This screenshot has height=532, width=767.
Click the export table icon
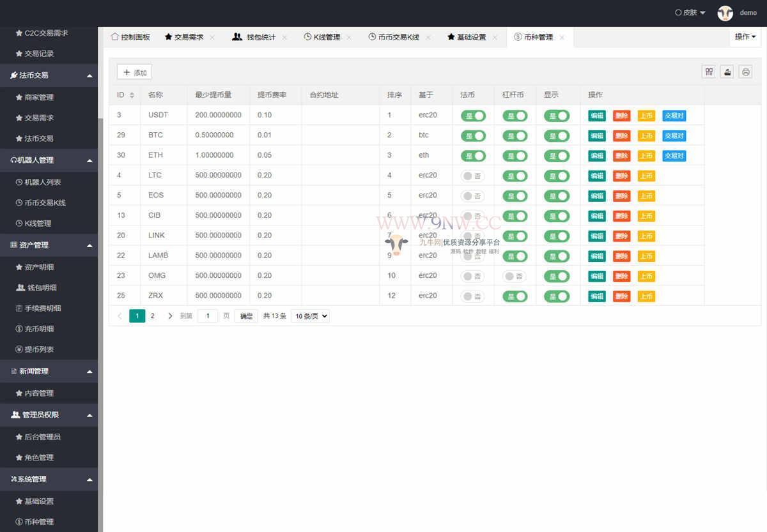(727, 72)
